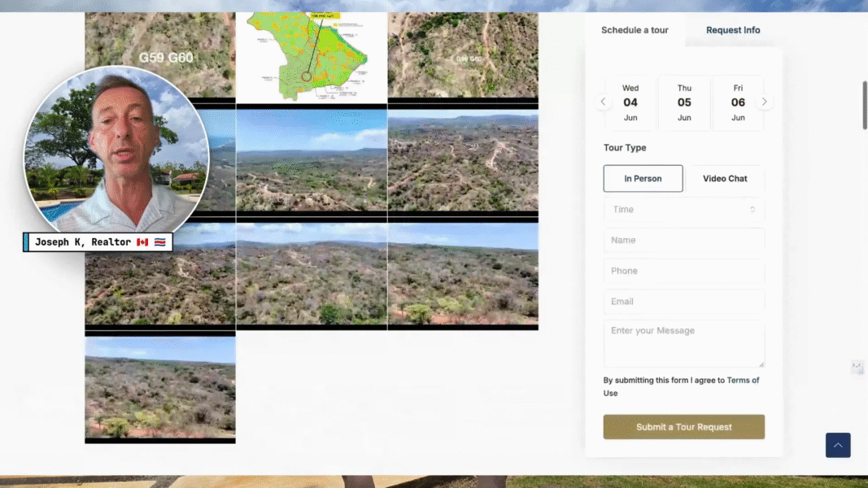This screenshot has width=868, height=488.
Task: Click the page vertical scrollbar
Action: coord(863,106)
